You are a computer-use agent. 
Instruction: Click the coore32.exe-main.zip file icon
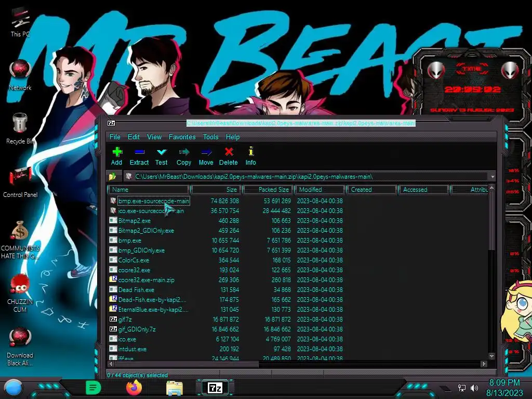click(x=113, y=280)
